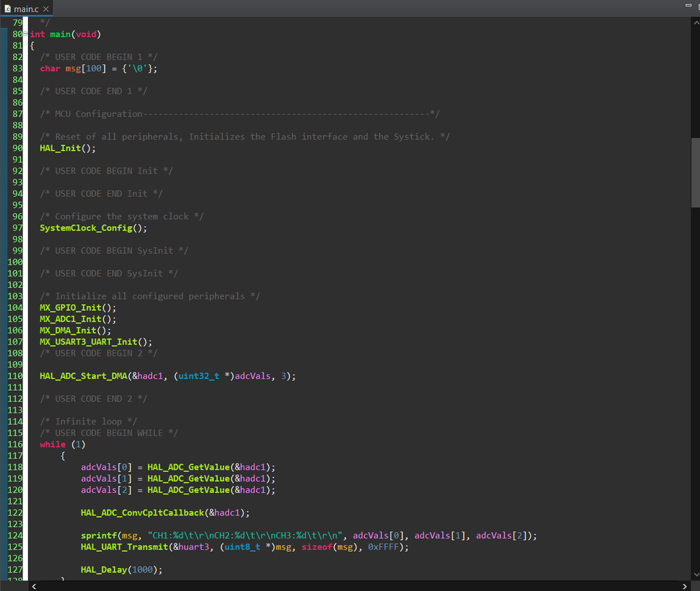Click the HAL_UART_Transmit function name
This screenshot has width=700, height=591.
(x=124, y=547)
